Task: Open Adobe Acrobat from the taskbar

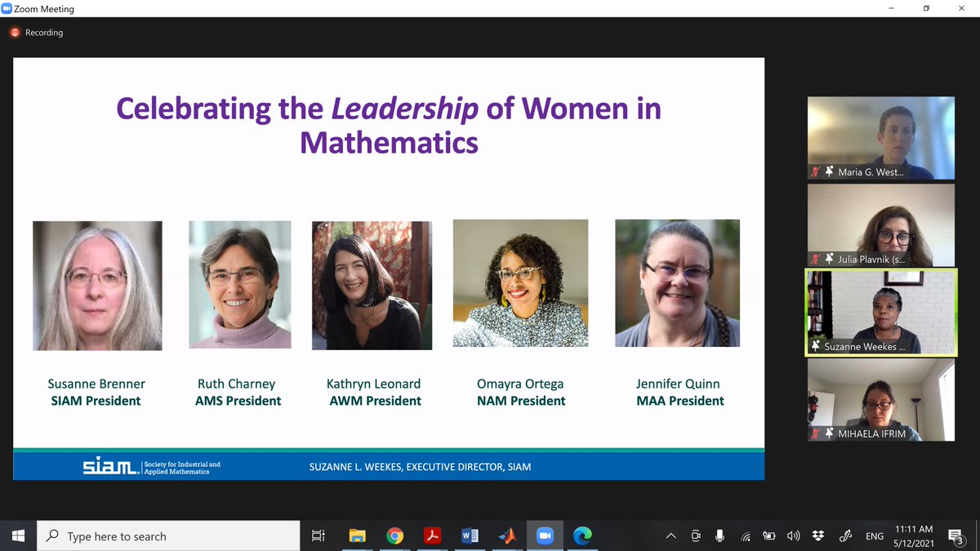Action: [432, 535]
